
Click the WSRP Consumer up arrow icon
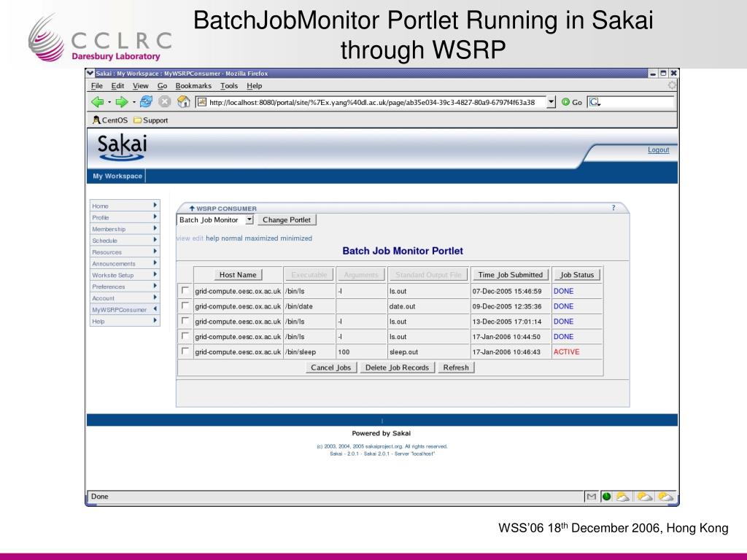click(192, 208)
